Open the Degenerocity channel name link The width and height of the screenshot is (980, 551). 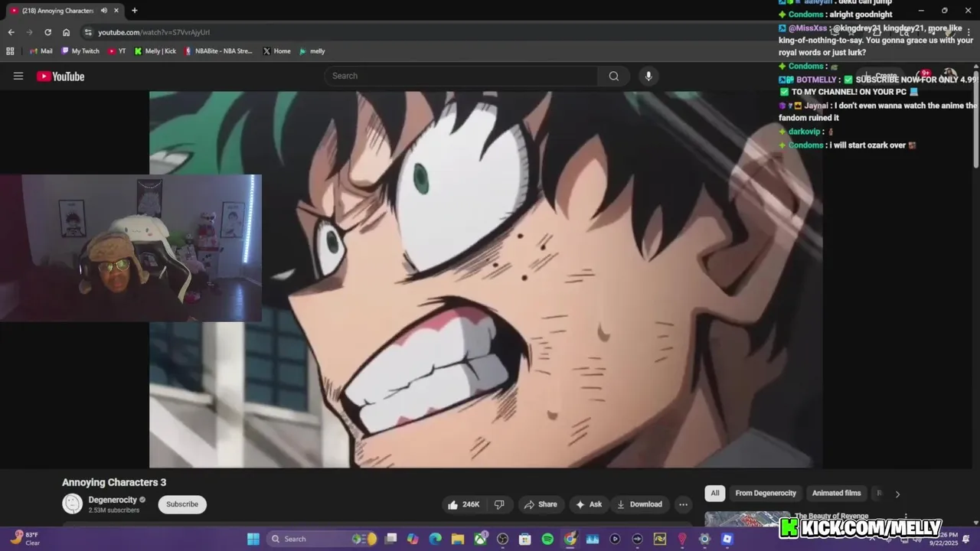click(x=113, y=500)
